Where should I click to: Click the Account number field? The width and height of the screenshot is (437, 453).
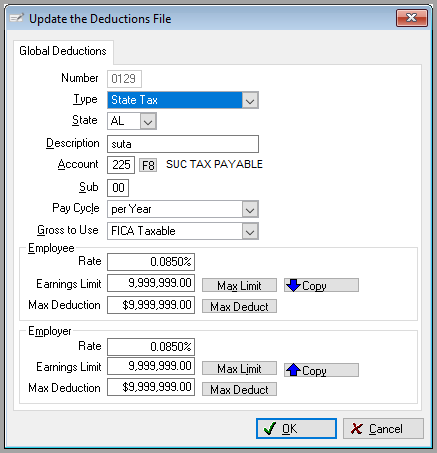(121, 165)
